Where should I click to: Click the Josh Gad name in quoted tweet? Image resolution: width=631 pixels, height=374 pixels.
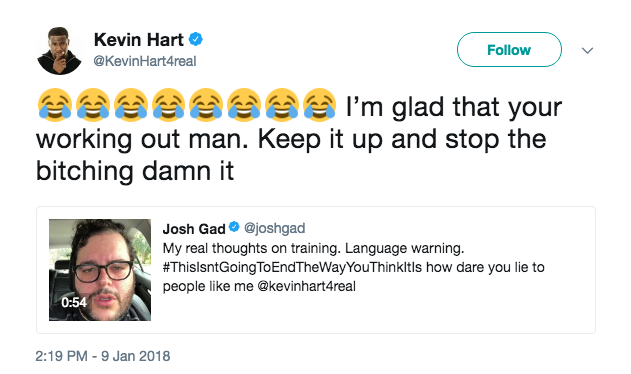194,229
